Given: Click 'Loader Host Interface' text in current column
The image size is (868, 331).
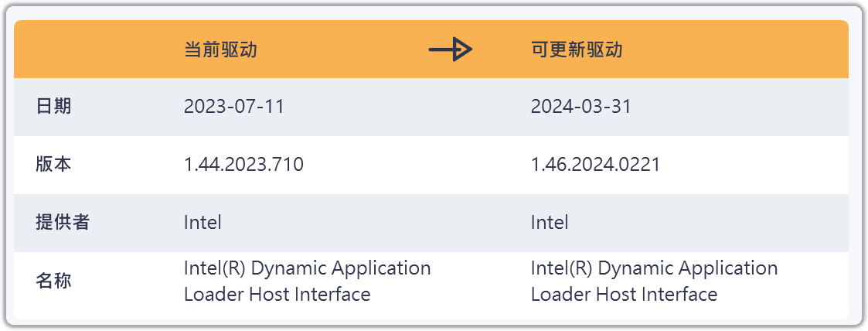Looking at the screenshot, I should click(277, 294).
